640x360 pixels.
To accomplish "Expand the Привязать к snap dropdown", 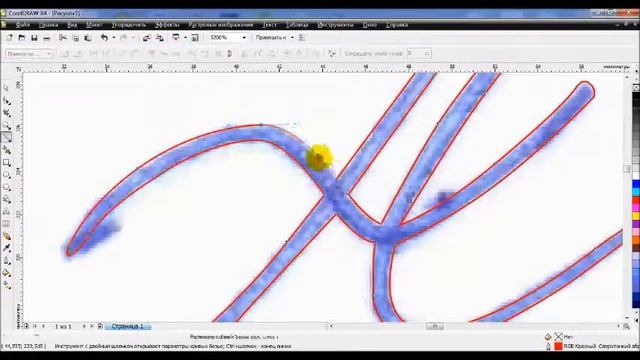I will click(292, 38).
